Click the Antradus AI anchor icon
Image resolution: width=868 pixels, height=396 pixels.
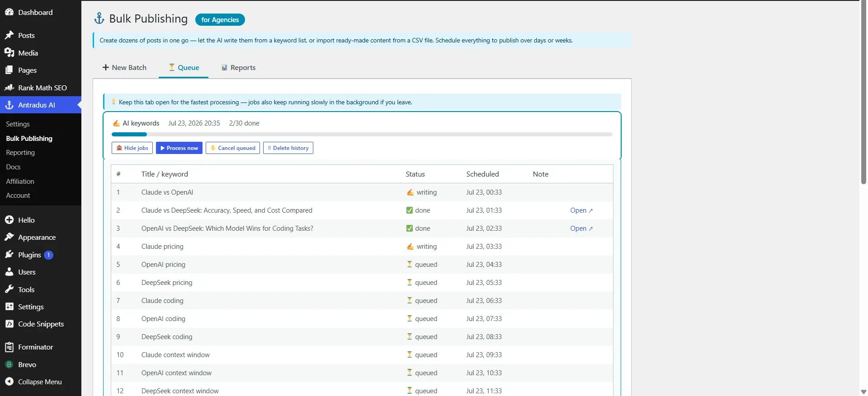(9, 105)
